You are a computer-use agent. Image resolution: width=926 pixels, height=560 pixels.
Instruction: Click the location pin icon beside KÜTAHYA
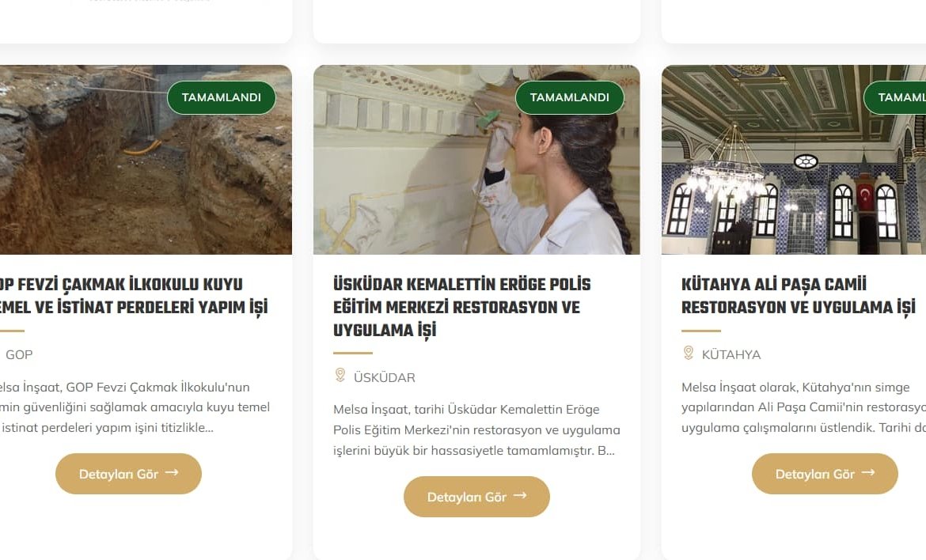pos(688,353)
